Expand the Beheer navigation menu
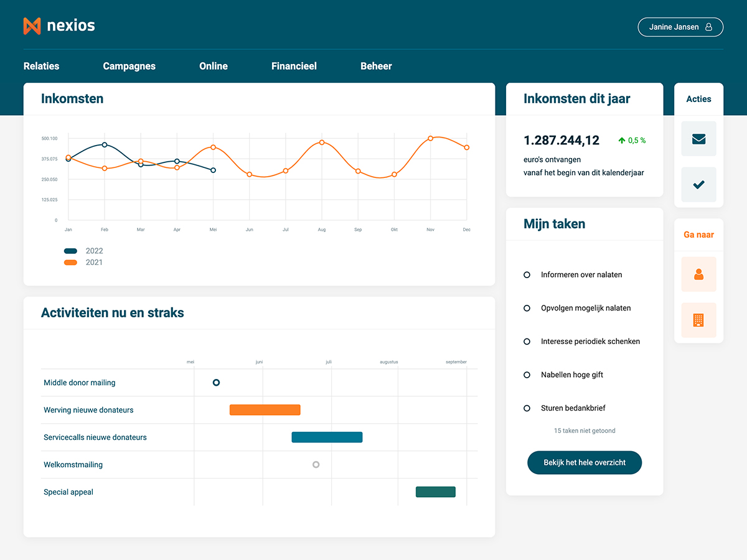Viewport: 747px width, 560px height. click(x=376, y=66)
